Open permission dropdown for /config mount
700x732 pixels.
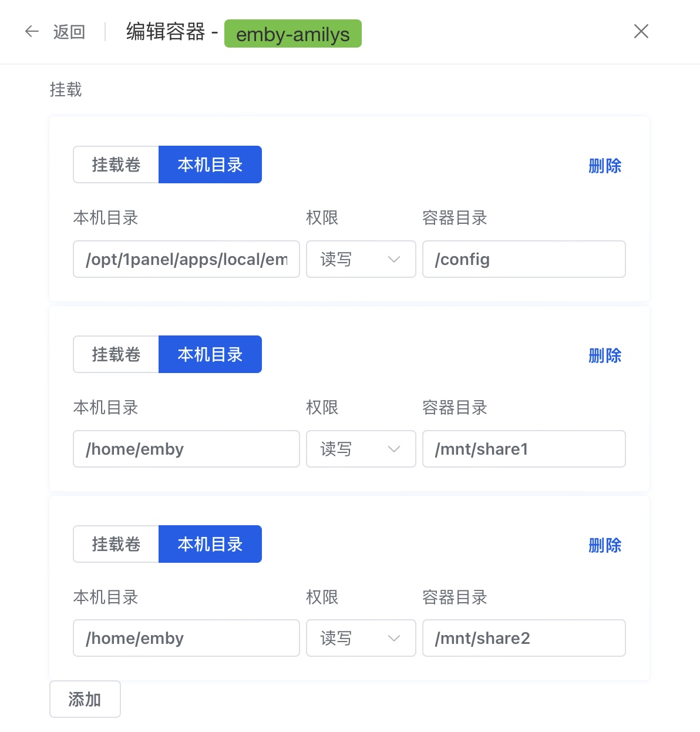click(361, 259)
